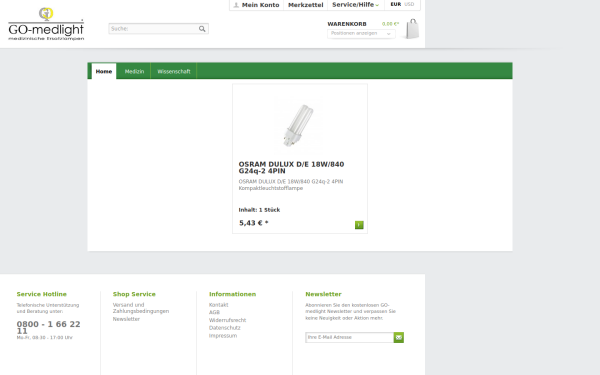This screenshot has height=375, width=600.
Task: Click the Mo-Fr opening hours text
Action: pos(44,338)
